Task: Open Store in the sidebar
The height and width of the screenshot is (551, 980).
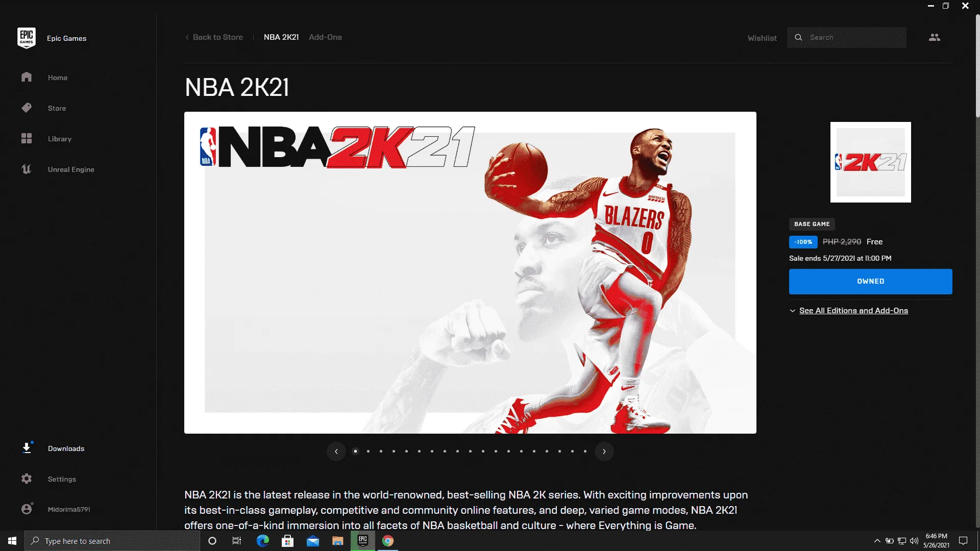Action: (x=57, y=108)
